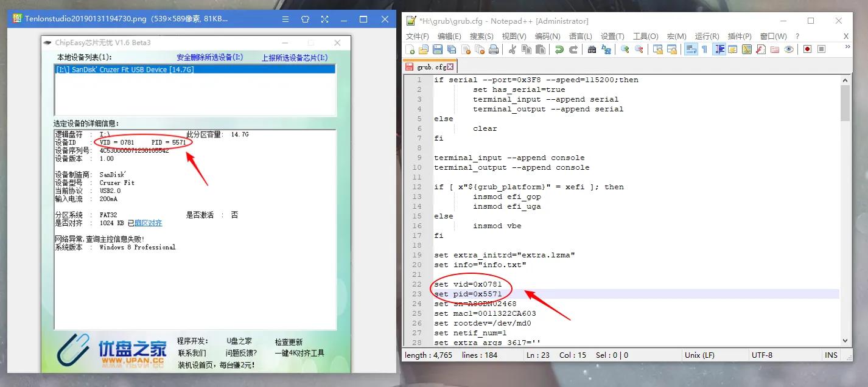This screenshot has height=387, width=868.
Task: Open the User Defined Language icon
Action: click(733, 49)
